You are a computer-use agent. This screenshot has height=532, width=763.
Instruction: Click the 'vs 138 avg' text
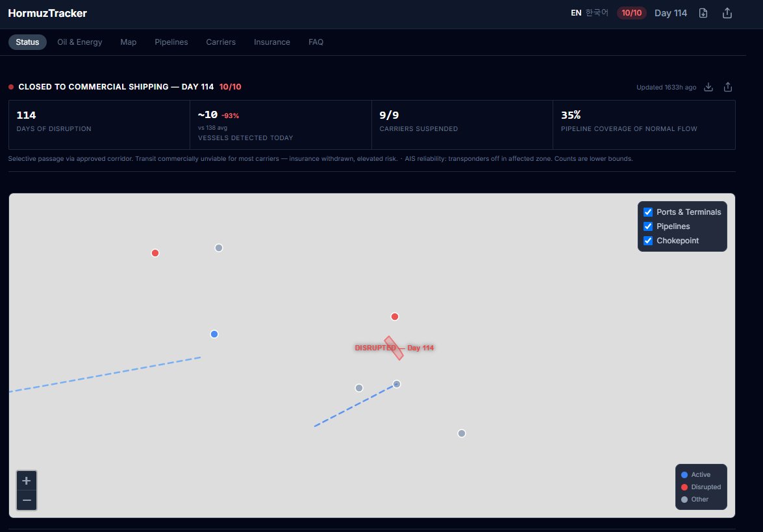(x=212, y=128)
